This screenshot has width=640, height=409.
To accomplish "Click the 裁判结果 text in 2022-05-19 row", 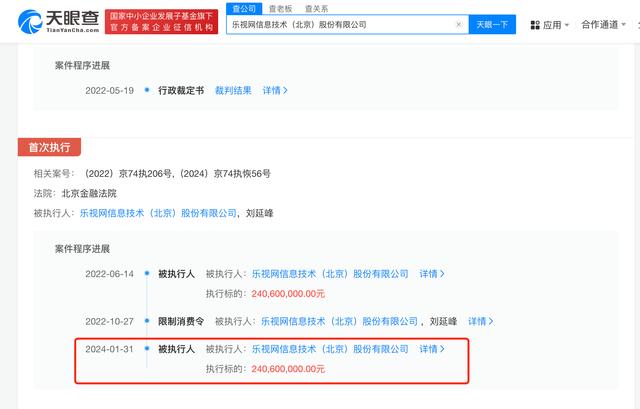I will (x=234, y=90).
